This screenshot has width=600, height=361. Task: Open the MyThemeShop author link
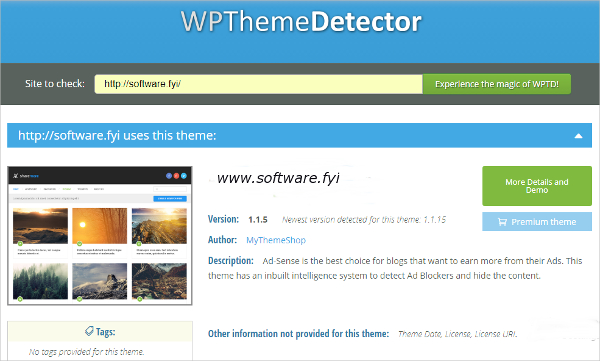tap(276, 240)
